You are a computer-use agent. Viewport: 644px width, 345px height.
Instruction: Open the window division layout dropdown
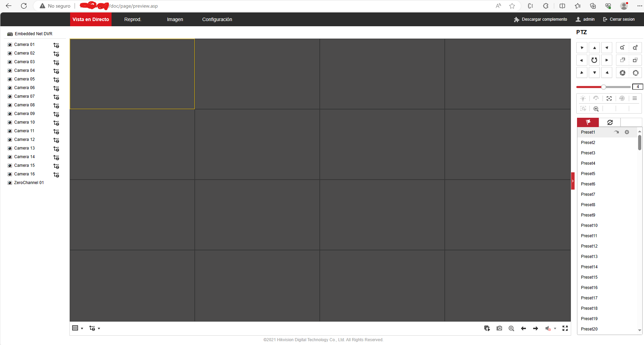(x=78, y=328)
